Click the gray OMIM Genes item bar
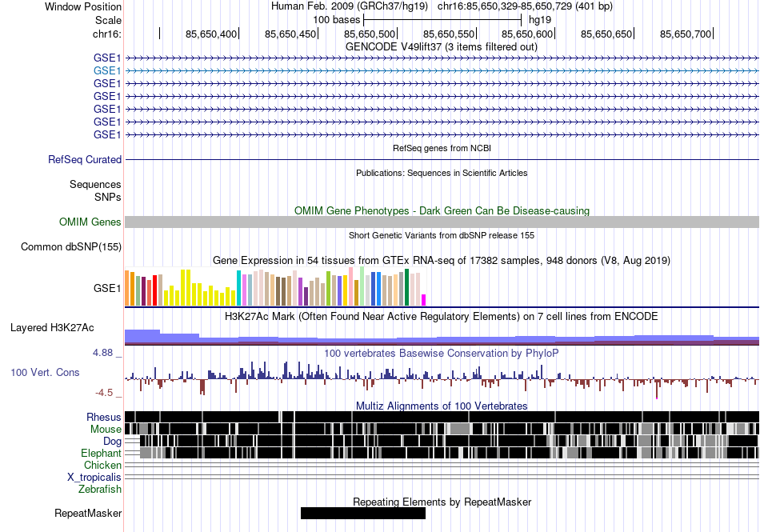Image resolution: width=760 pixels, height=532 pixels. click(442, 222)
